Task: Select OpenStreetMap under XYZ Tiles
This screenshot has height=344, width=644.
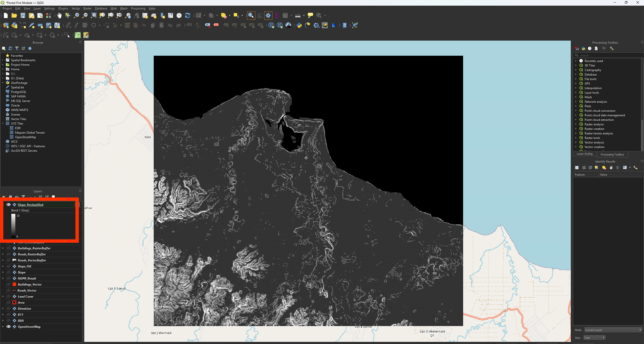Action: coord(25,137)
